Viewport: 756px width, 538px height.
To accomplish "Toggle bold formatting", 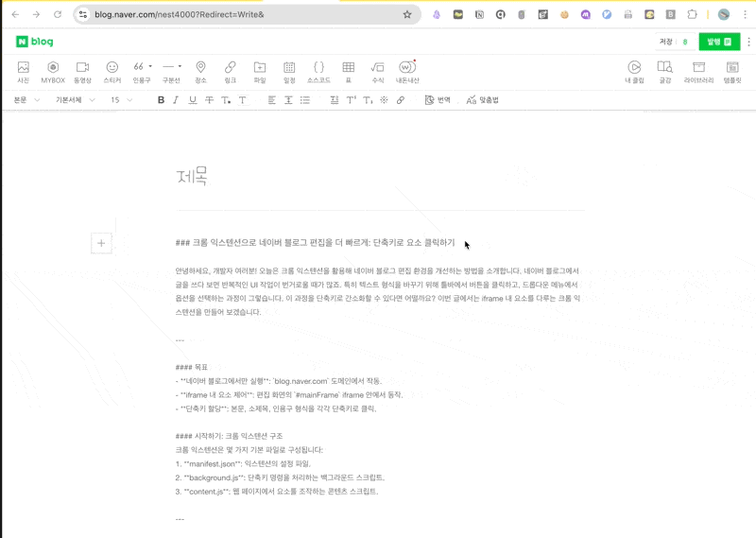I will [x=161, y=100].
